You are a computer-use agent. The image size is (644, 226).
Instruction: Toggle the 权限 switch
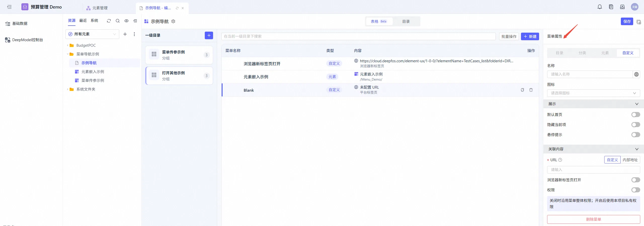click(636, 190)
